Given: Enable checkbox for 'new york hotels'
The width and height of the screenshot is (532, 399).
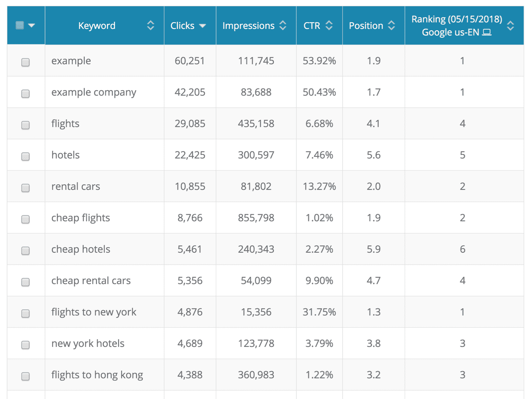Looking at the screenshot, I should 25,345.
